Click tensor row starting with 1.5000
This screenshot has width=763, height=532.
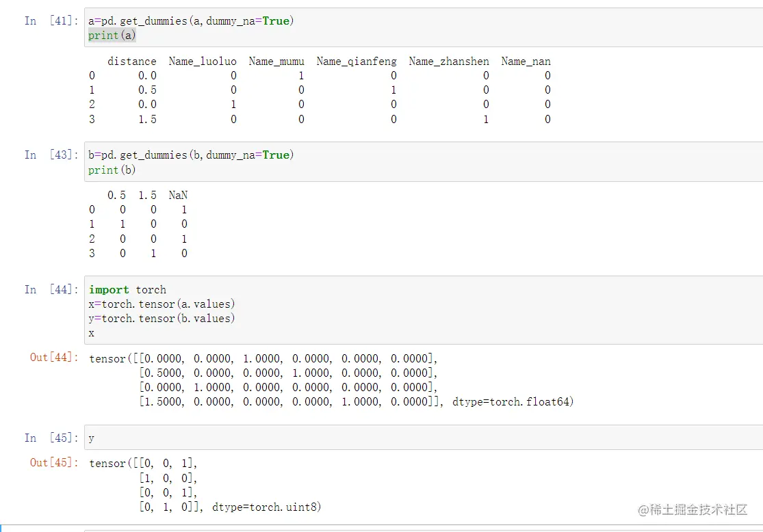pyautogui.click(x=291, y=401)
